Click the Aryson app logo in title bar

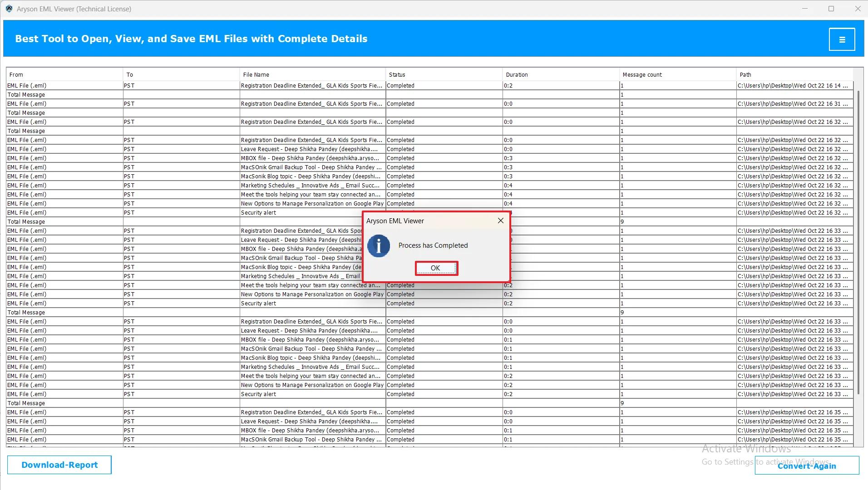tap(9, 9)
